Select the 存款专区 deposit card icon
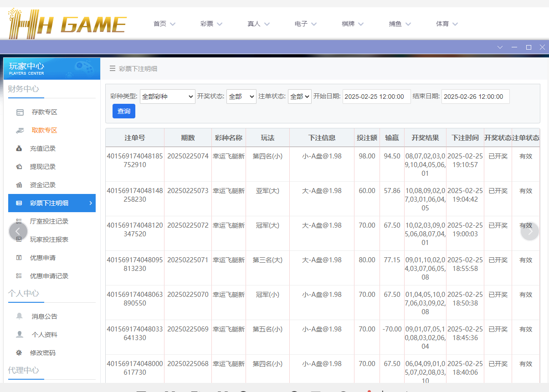The height and width of the screenshot is (392, 549). point(20,112)
